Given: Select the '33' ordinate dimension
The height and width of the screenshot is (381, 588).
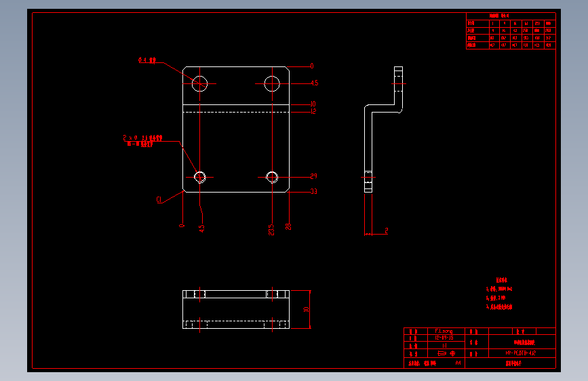Looking at the screenshot, I should pos(313,191).
